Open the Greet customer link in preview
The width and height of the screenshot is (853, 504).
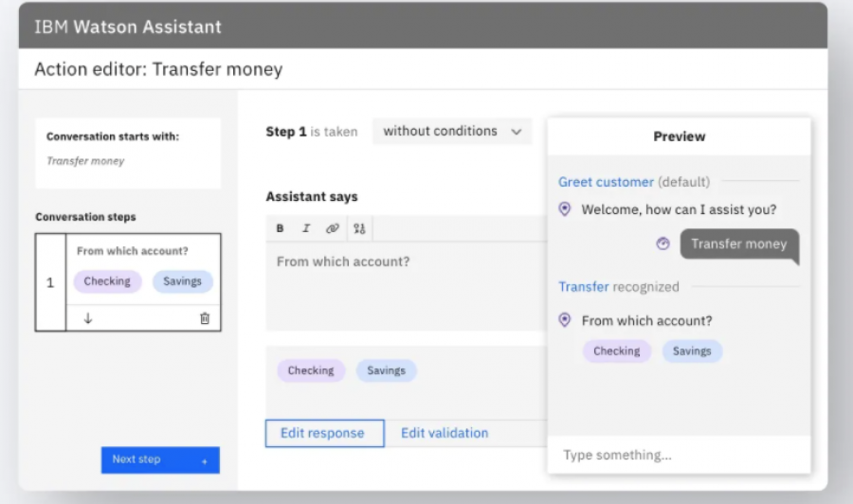coord(606,182)
